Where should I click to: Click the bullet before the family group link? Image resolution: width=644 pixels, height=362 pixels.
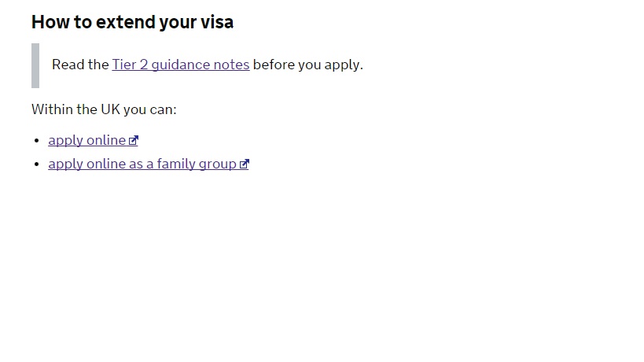pos(36,164)
